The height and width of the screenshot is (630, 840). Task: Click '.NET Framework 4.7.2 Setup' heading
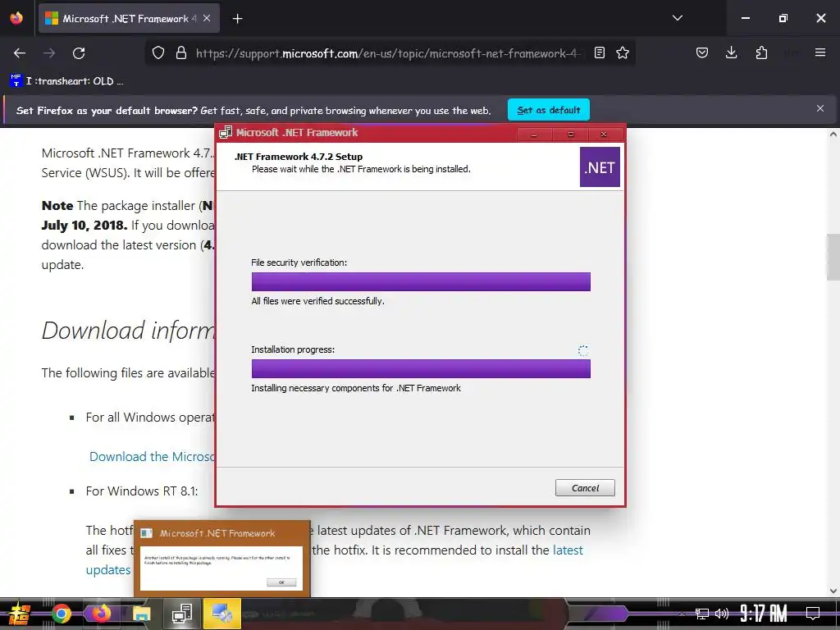point(299,157)
